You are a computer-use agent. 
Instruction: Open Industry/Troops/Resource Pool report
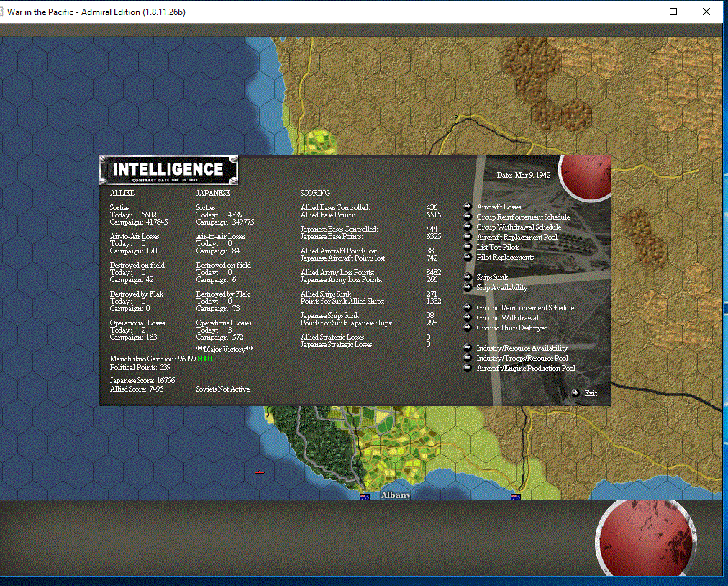[x=522, y=359]
